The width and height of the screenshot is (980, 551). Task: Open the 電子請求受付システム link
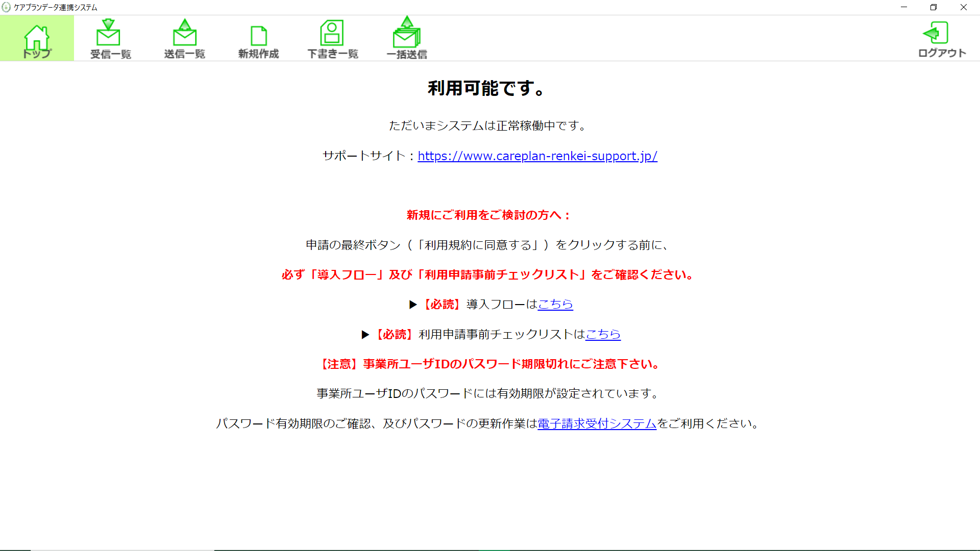click(597, 424)
